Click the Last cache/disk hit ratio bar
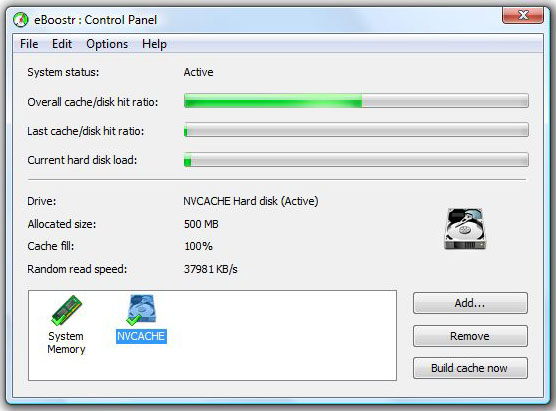Image resolution: width=556 pixels, height=411 pixels. (356, 130)
